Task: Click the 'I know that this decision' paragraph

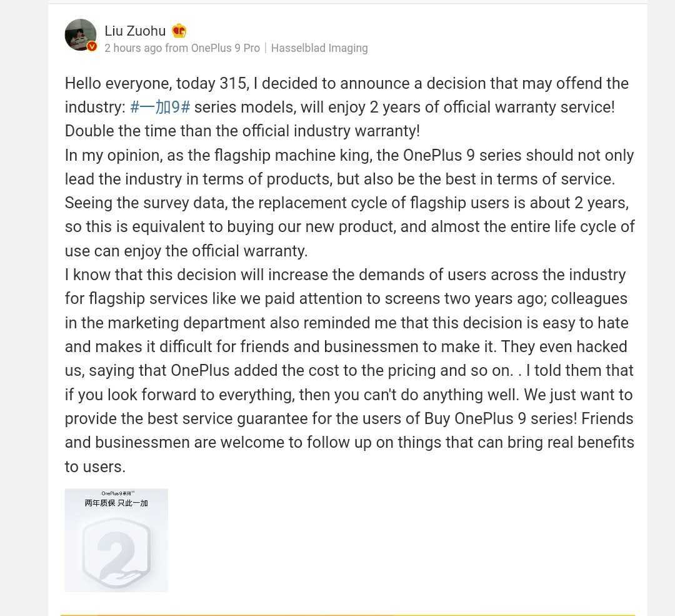Action: 345,275
